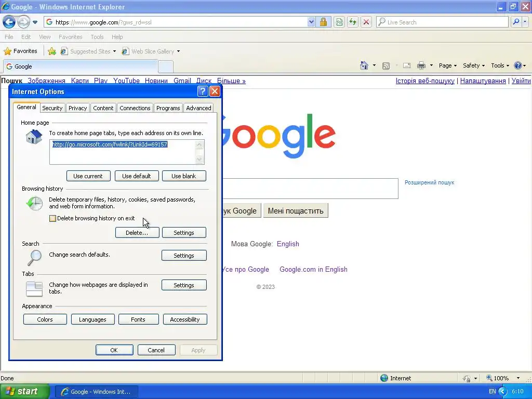Image resolution: width=532 pixels, height=399 pixels.
Task: Click the Help question mark icon
Action: (518, 65)
